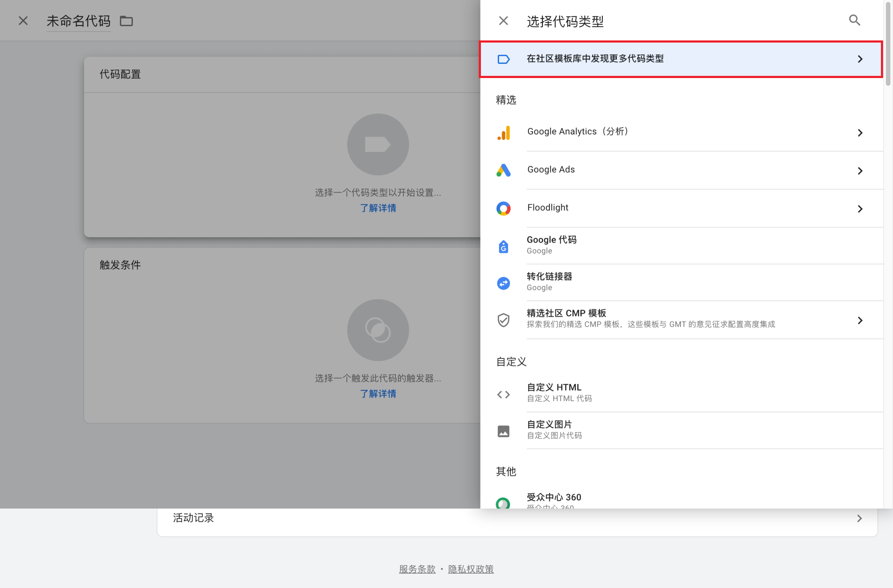Screen dimensions: 893x588
Task: Expand the 精选社区 CMP 模板 entry
Action: [860, 320]
